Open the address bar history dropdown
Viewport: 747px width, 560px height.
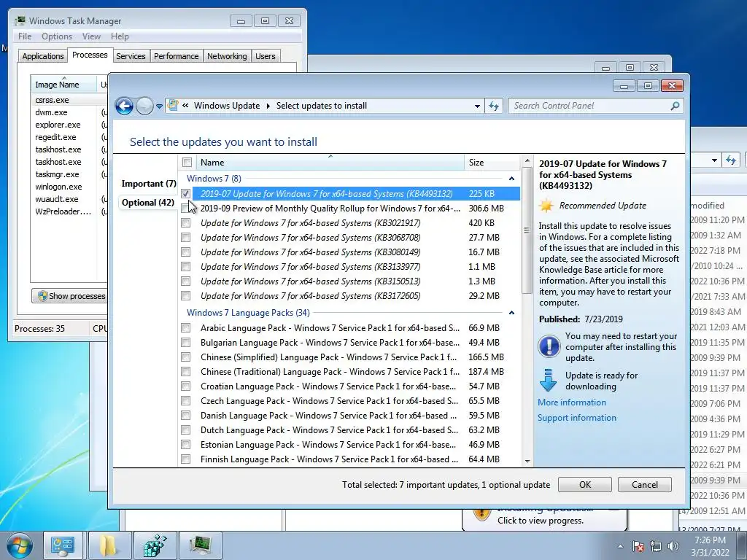(477, 106)
